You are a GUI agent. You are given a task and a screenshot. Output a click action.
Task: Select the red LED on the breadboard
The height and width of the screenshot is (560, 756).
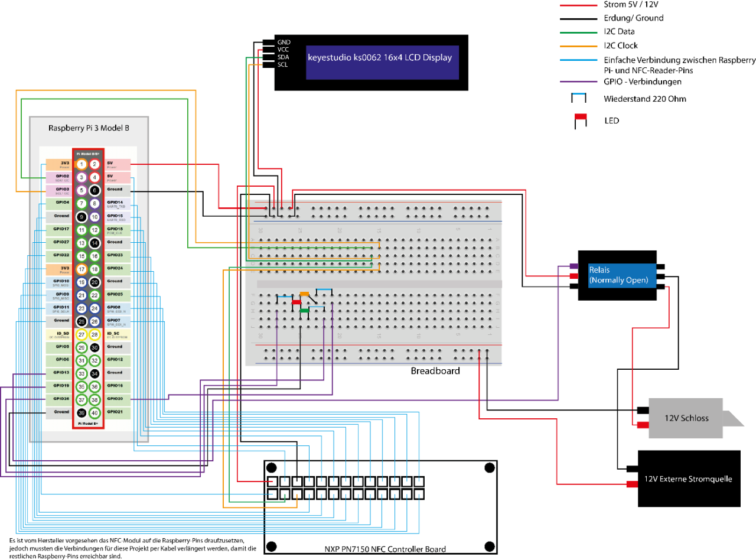[296, 302]
